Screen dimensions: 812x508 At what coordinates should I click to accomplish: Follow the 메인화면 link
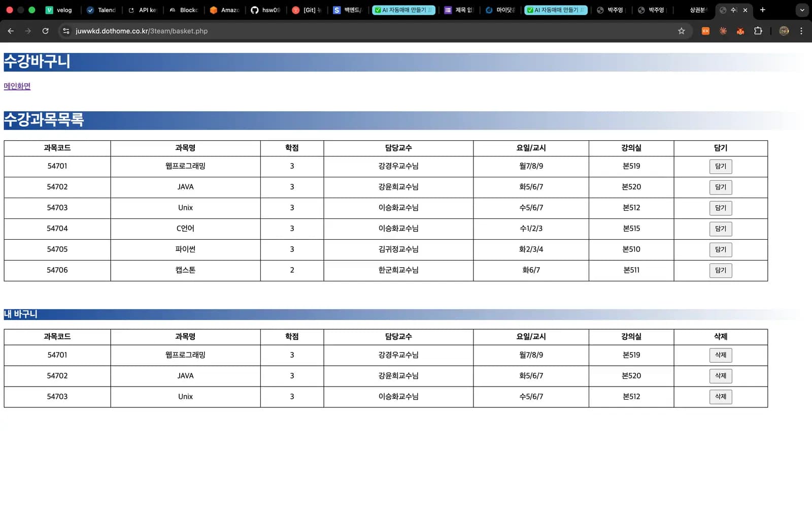(x=17, y=86)
